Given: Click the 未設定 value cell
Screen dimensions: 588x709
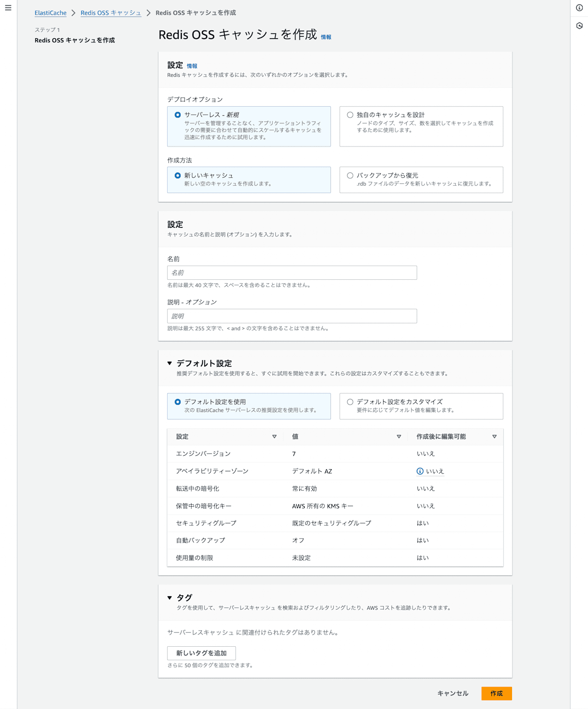Looking at the screenshot, I should [x=301, y=558].
